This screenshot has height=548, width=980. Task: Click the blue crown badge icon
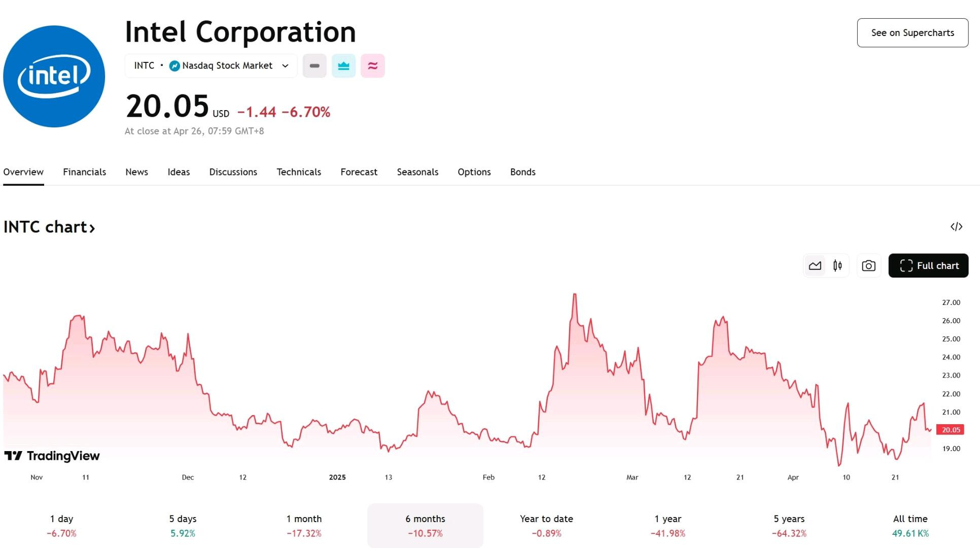(x=343, y=66)
